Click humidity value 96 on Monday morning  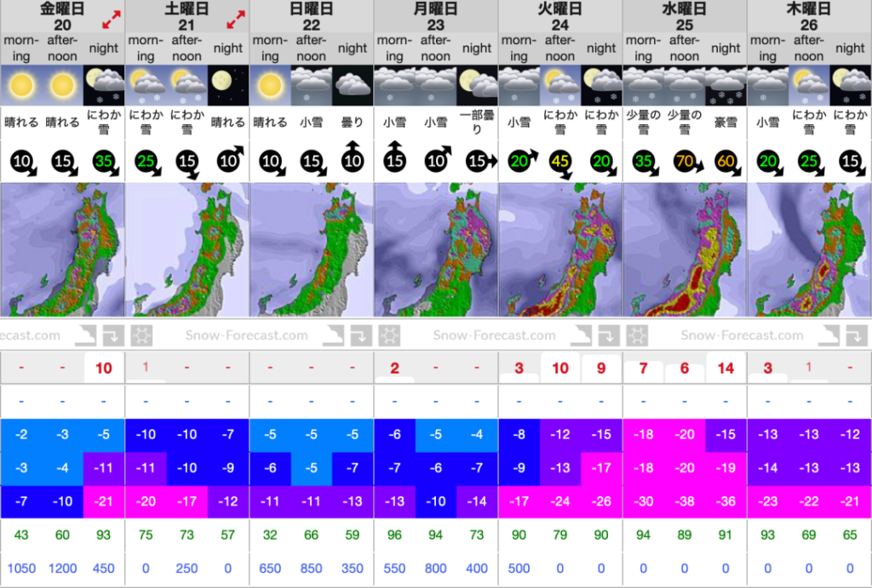[395, 534]
